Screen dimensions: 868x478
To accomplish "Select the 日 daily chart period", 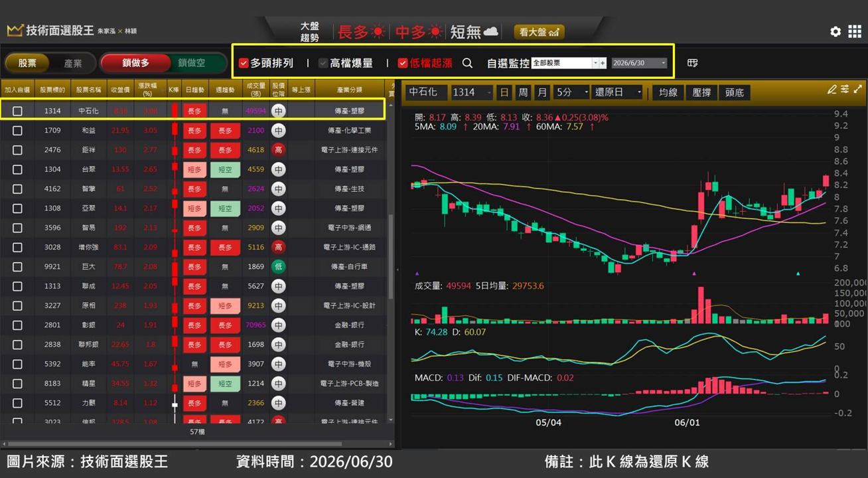I will pos(504,92).
